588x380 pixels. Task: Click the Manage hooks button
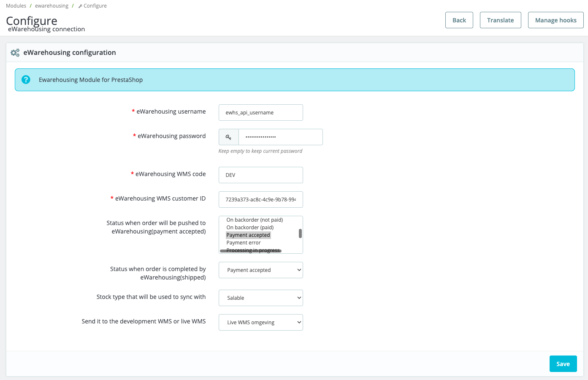(555, 20)
